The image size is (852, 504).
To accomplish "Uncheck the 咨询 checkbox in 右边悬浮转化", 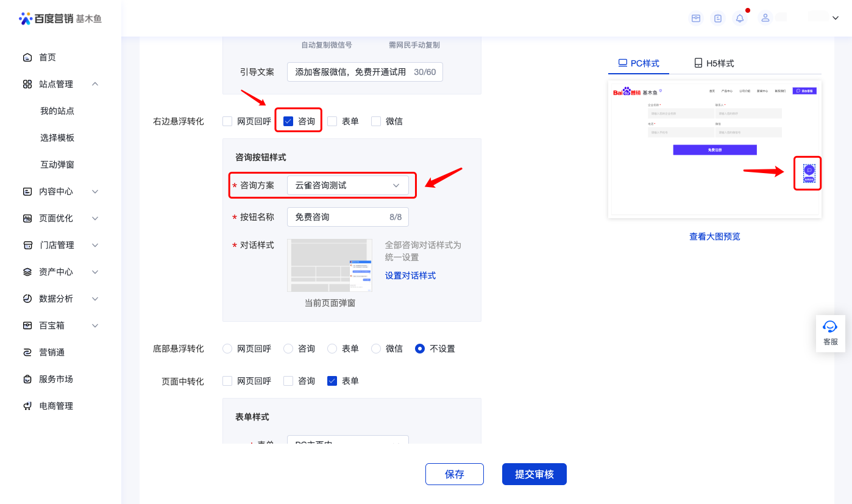I will pos(288,121).
